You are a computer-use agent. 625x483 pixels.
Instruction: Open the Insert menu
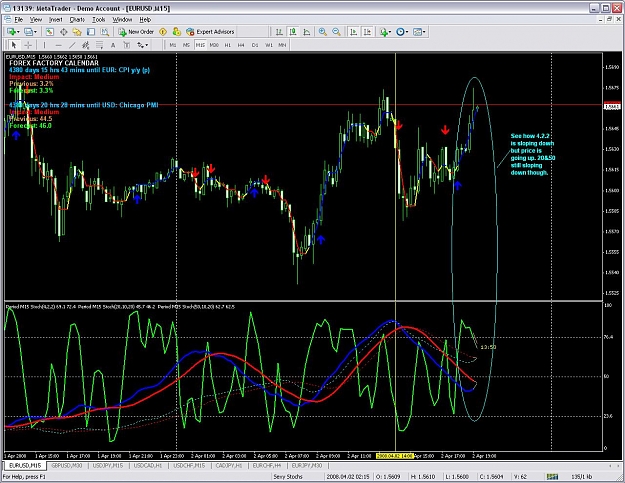55,20
